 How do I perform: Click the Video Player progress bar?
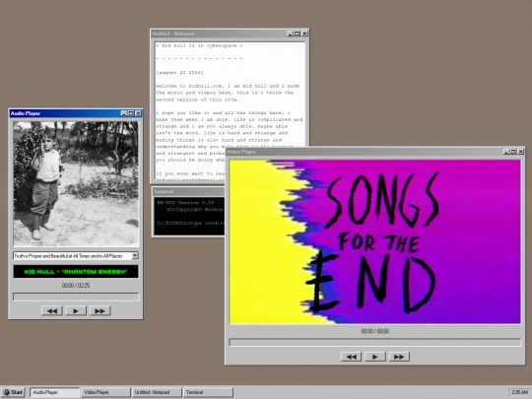[375, 342]
